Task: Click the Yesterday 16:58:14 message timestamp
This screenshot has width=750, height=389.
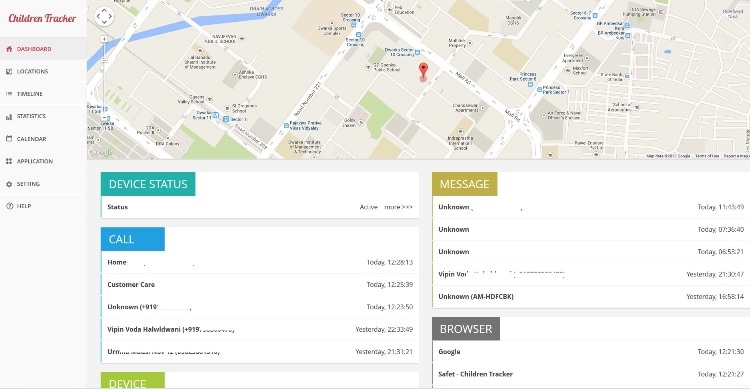Action: (x=715, y=297)
